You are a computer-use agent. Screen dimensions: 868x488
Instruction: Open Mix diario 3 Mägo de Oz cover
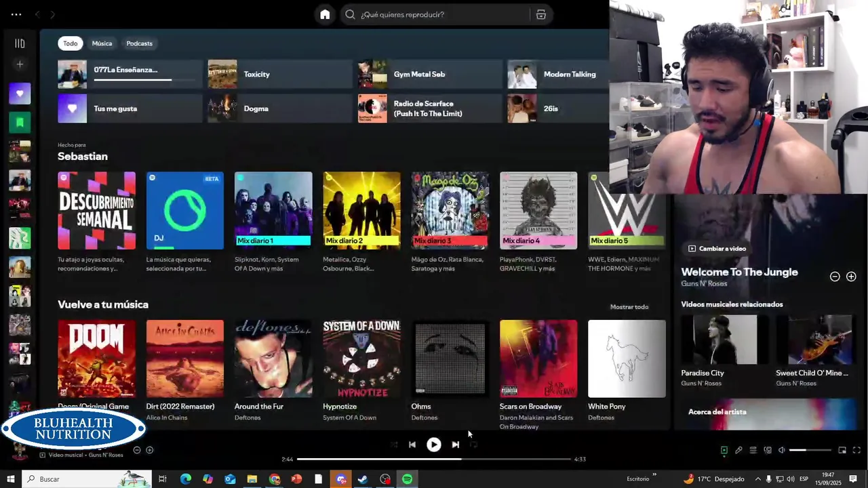pyautogui.click(x=450, y=211)
